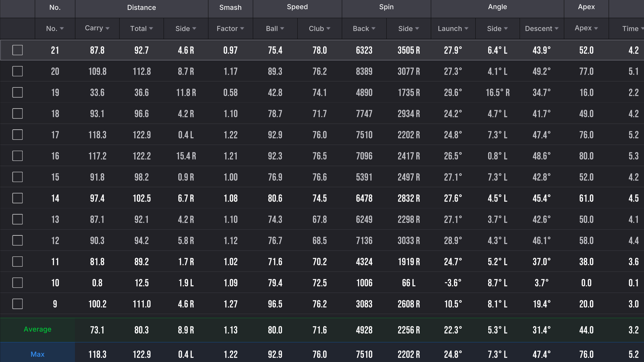Click carry value 109.8 in shot 20
This screenshot has height=362, width=644.
(x=97, y=71)
